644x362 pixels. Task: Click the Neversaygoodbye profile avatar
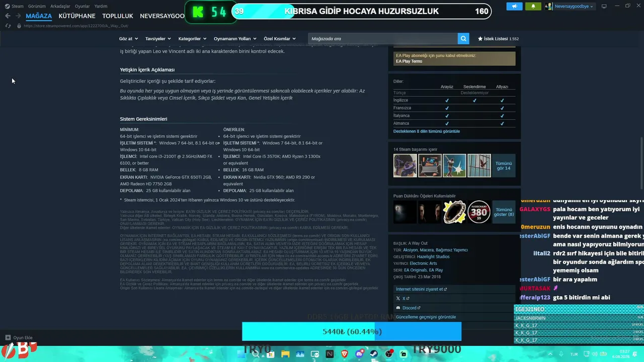(x=549, y=7)
